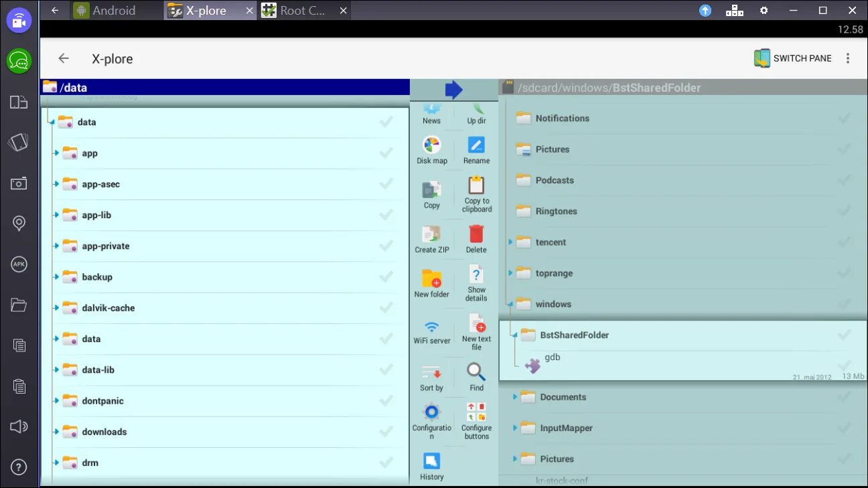Click the X-plore back arrow

pyautogui.click(x=64, y=58)
